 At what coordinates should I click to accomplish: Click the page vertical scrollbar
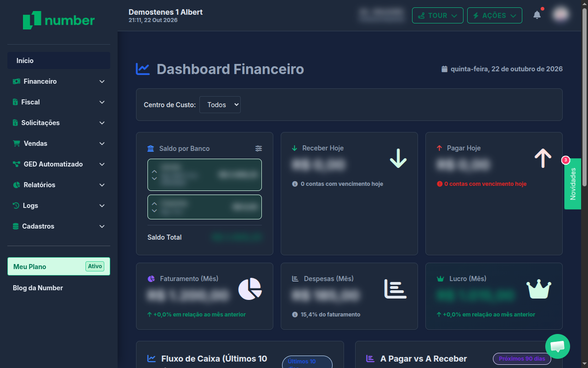pos(584,97)
